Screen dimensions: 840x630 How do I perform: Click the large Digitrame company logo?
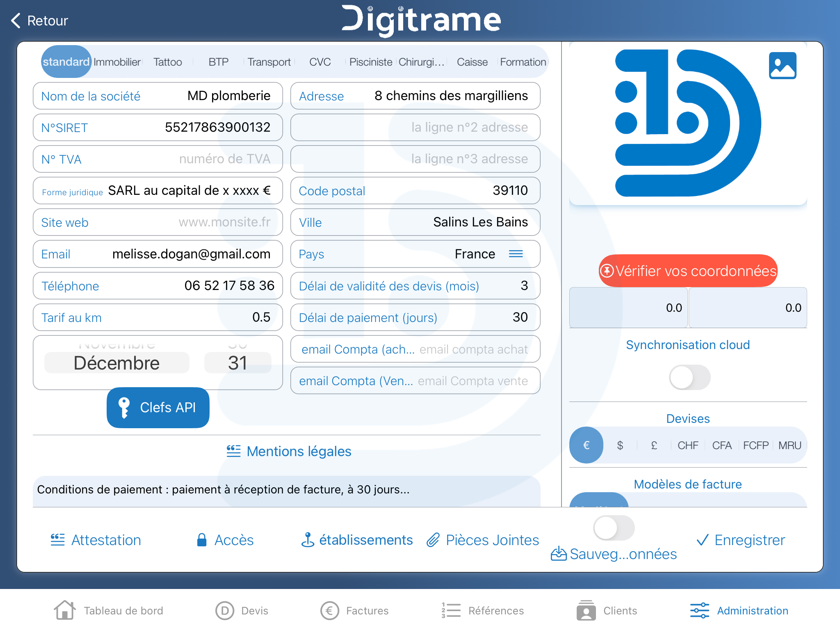688,123
